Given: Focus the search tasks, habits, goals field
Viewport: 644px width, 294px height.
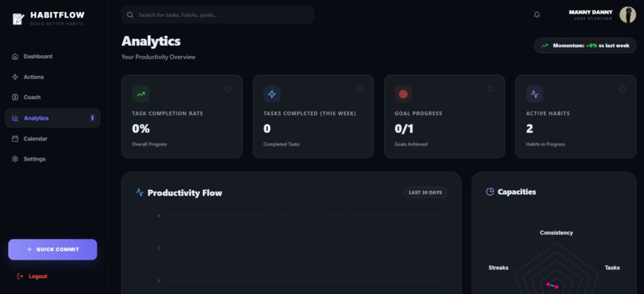Looking at the screenshot, I should pyautogui.click(x=217, y=15).
